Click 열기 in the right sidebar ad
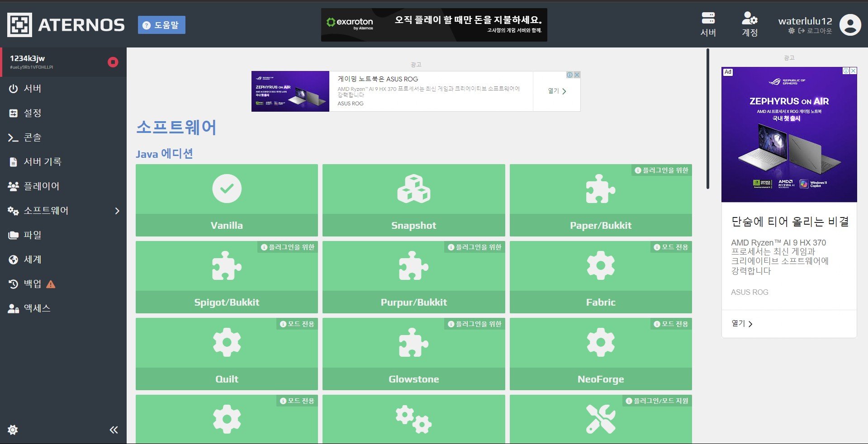The width and height of the screenshot is (868, 444). point(742,324)
